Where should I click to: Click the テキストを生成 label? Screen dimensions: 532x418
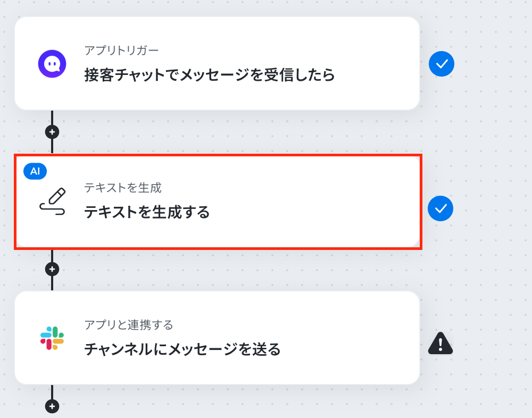[x=123, y=188]
